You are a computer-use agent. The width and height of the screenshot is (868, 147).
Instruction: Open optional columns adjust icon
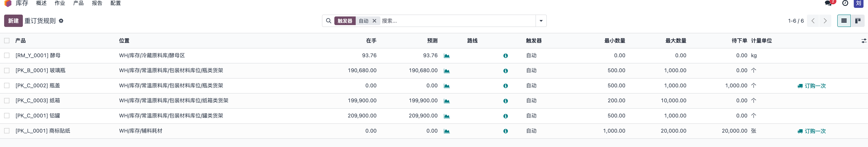(864, 41)
